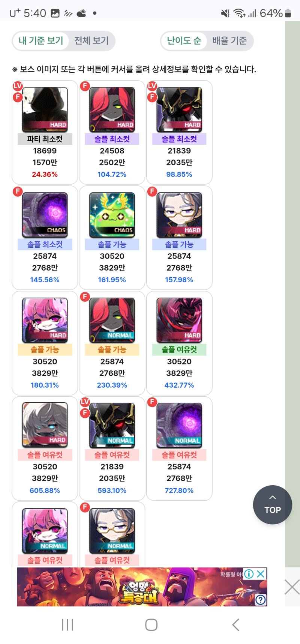300x644 pixels.
Task: Jump to top with TOP button
Action: [x=273, y=505]
